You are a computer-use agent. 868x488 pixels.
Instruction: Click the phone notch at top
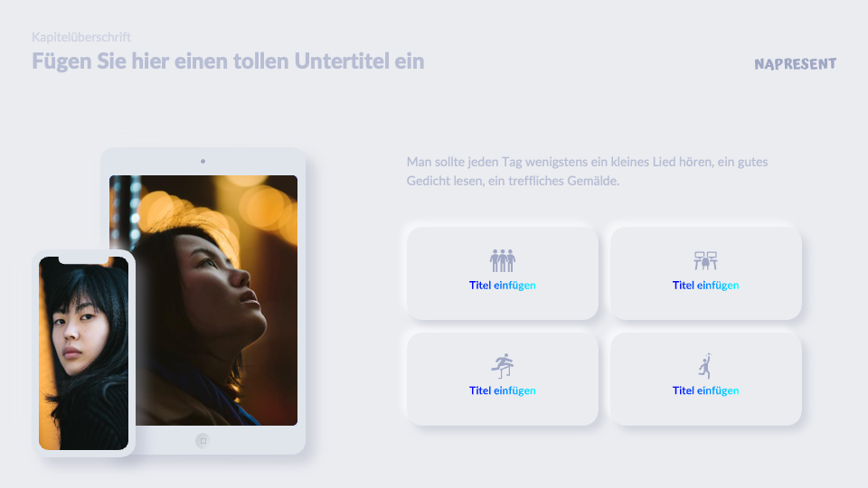83,259
